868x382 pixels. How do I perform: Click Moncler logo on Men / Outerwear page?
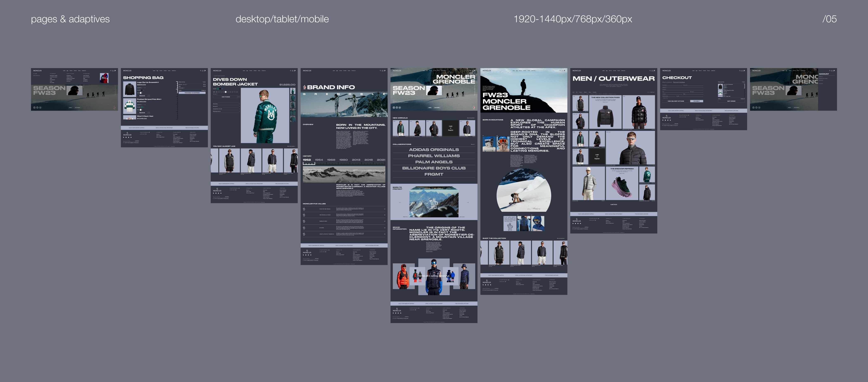point(577,71)
